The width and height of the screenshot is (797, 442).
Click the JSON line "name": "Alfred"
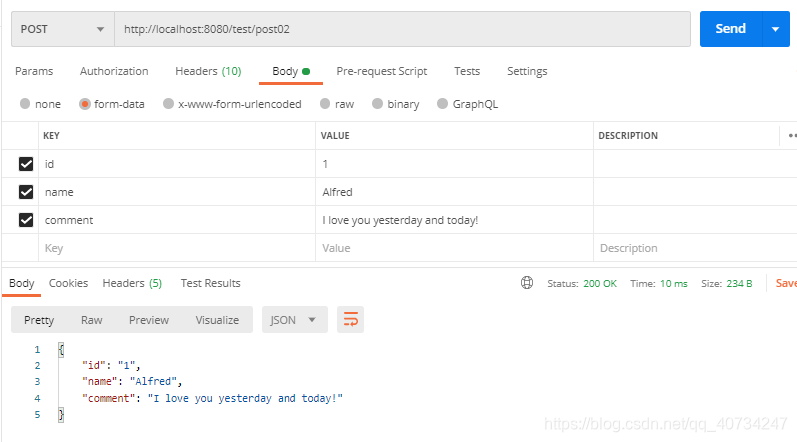[x=132, y=381]
